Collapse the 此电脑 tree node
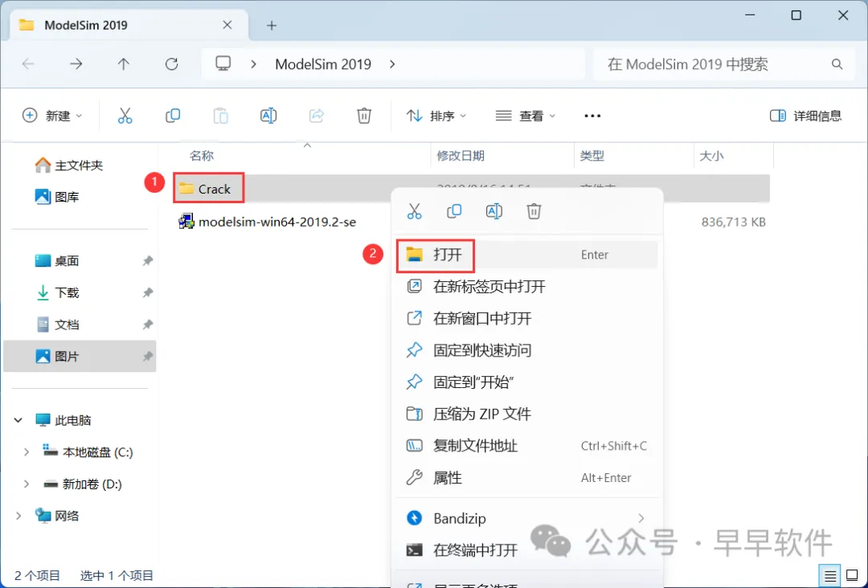The width and height of the screenshot is (868, 588). 18,420
